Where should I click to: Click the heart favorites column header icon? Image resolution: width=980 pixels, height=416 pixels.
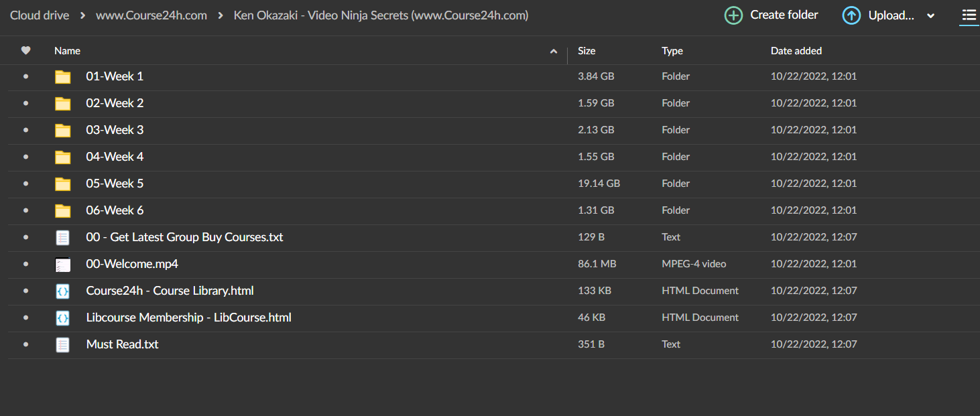pyautogui.click(x=25, y=50)
